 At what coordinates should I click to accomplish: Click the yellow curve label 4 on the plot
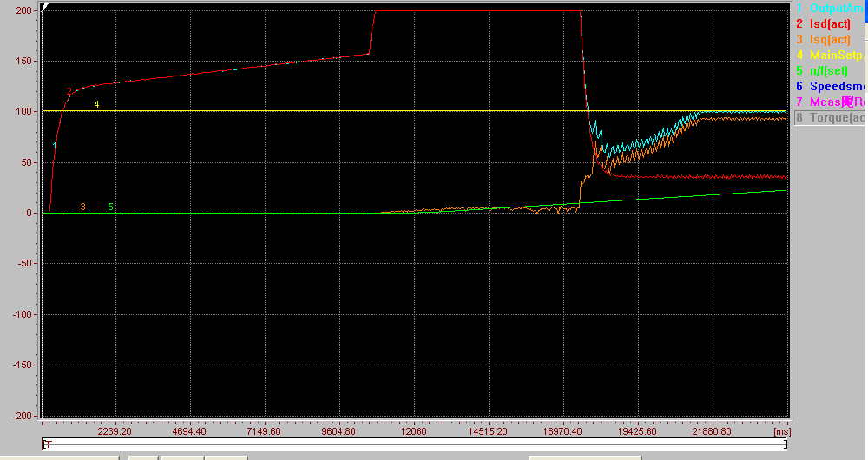pos(97,104)
